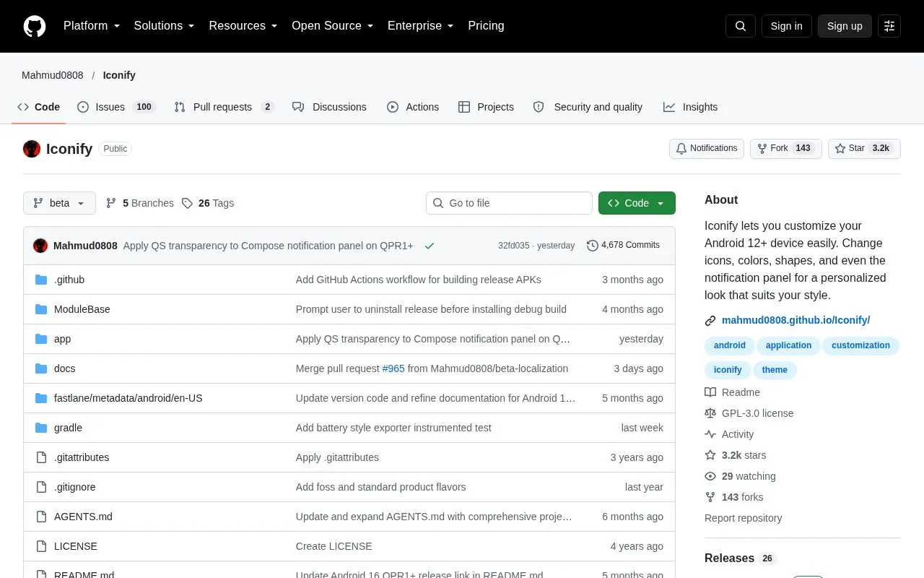Expand the Open Source menu
This screenshot has height=578, width=924.
coord(333,26)
